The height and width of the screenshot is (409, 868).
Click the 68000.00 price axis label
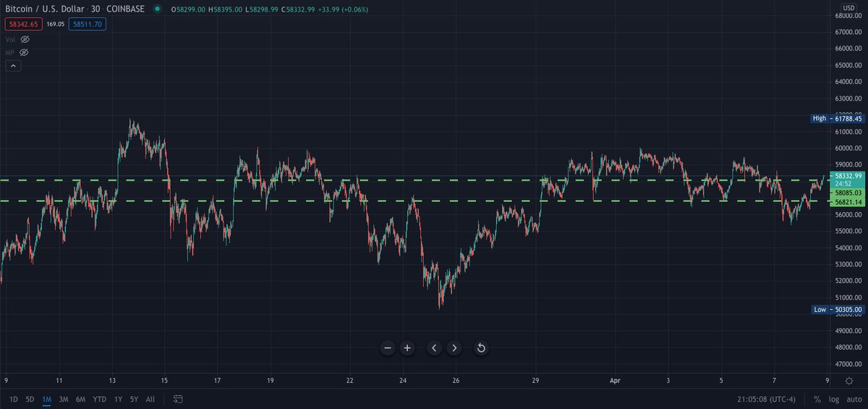[x=848, y=15]
